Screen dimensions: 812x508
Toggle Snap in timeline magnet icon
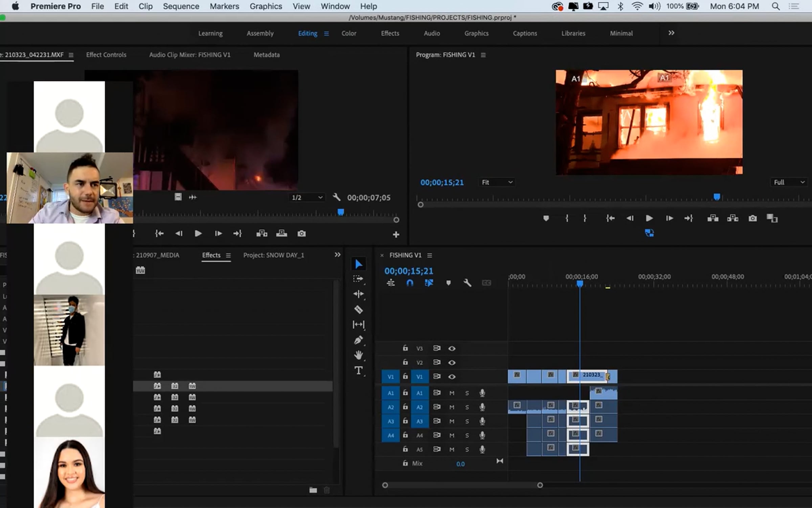tap(410, 283)
